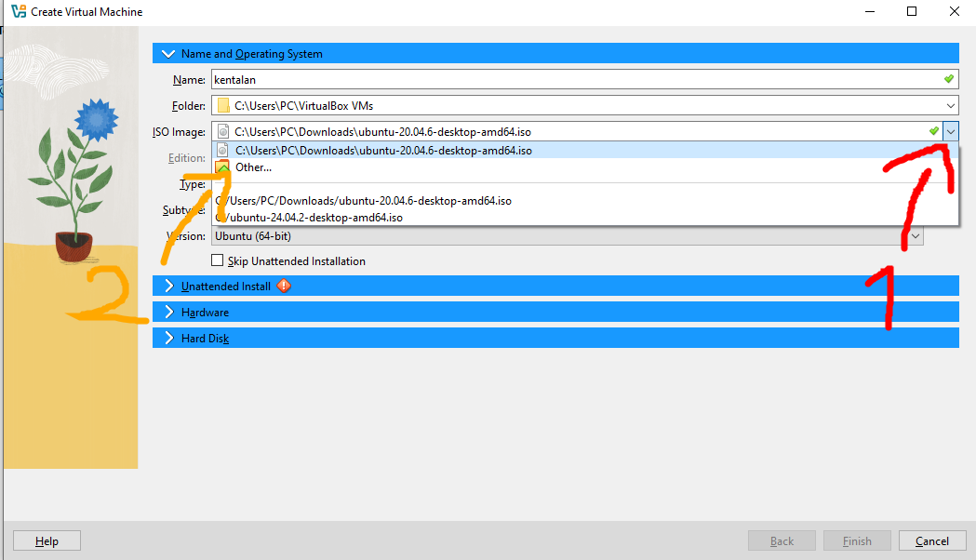Viewport: 976px width, 560px height.
Task: Click the disc icon in ISO Image field
Action: point(223,132)
